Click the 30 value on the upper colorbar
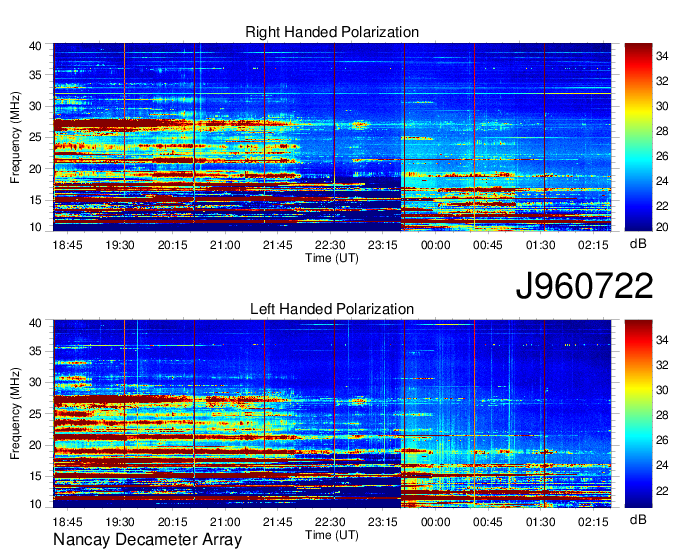680x552 pixels. coord(662,106)
